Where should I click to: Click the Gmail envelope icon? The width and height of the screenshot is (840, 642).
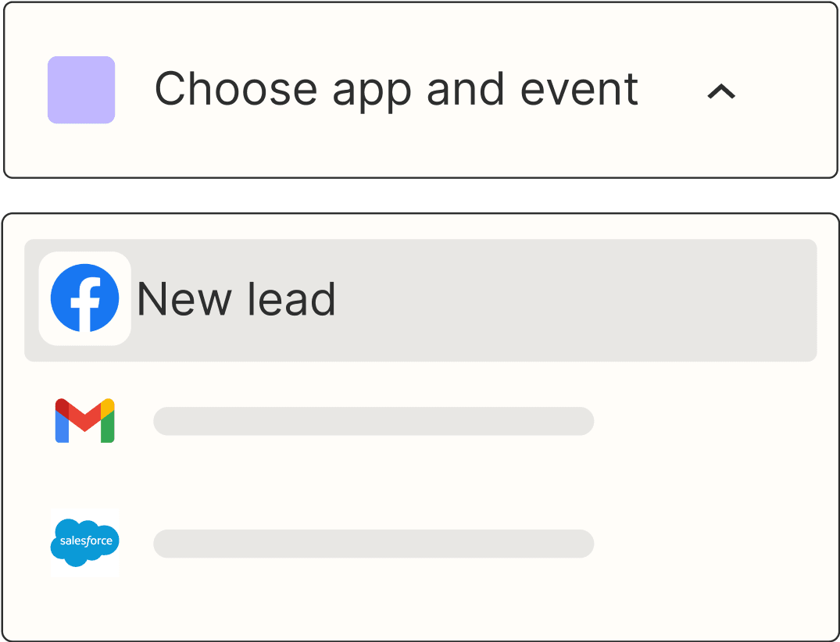coord(84,421)
